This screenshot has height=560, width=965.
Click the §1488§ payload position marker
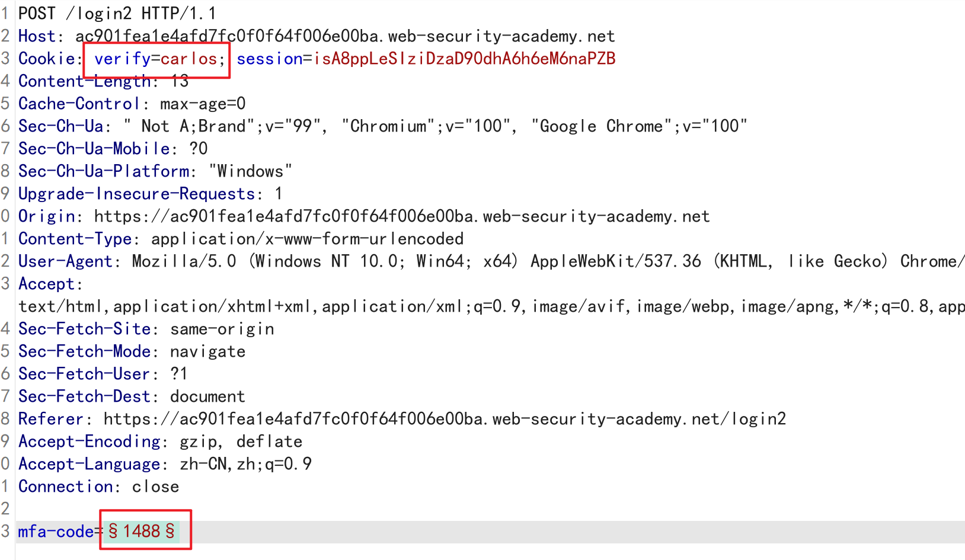(x=142, y=531)
